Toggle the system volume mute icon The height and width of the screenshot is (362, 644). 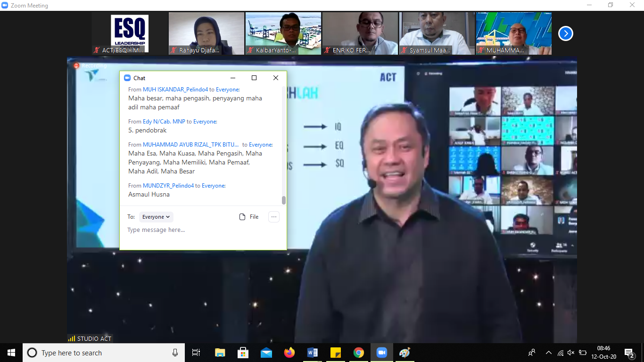[571, 353]
